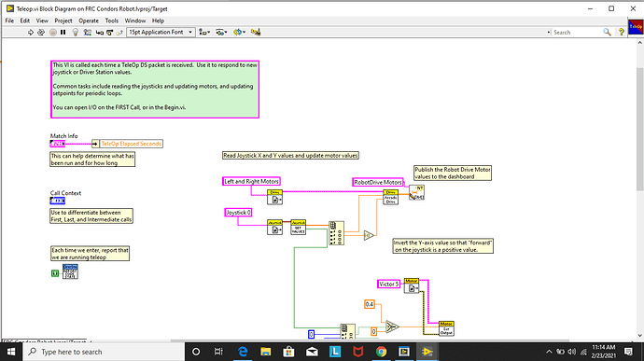
Task: Open the Edit menu
Action: click(25, 21)
